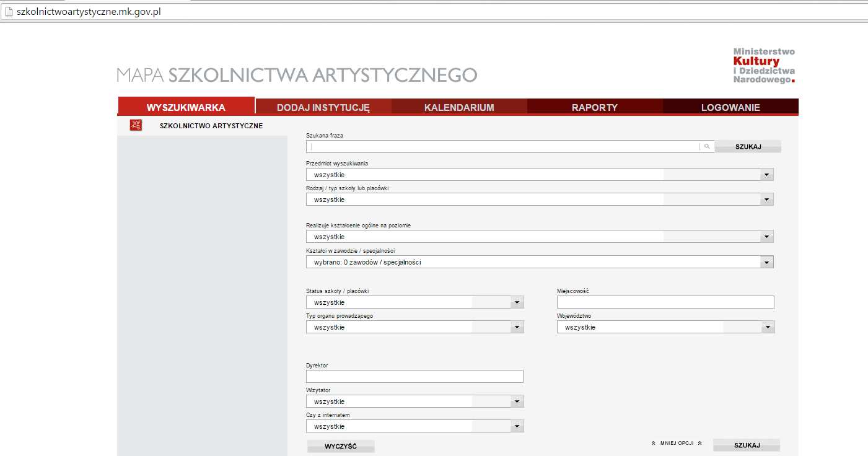
Task: Click the top SZUKAJ button
Action: point(748,147)
